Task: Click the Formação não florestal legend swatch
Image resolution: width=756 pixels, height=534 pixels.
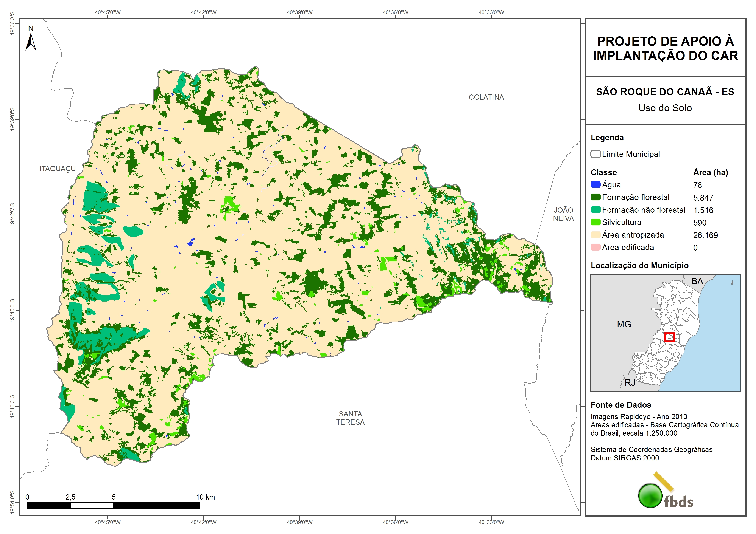Action: point(595,210)
